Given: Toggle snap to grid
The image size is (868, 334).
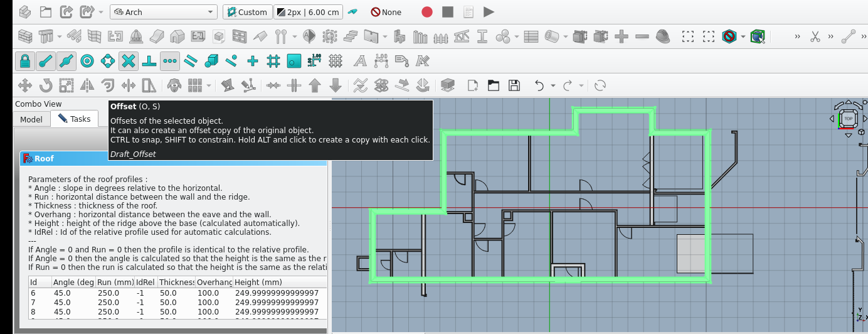Looking at the screenshot, I should pyautogui.click(x=273, y=61).
